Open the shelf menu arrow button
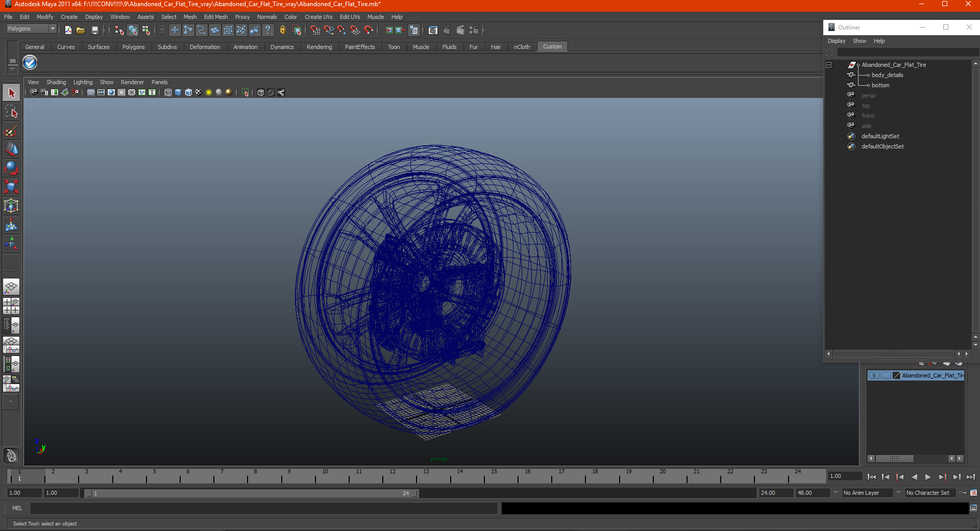 [x=12, y=68]
